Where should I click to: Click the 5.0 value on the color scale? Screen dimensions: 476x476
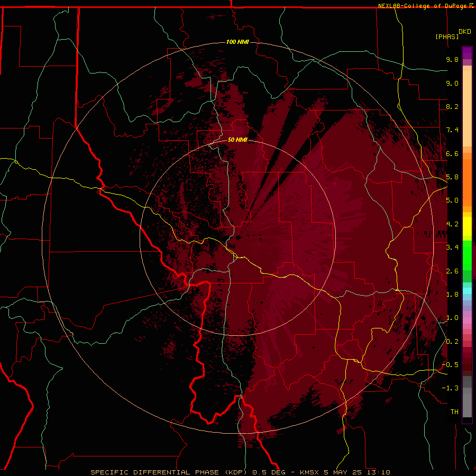tap(452, 200)
